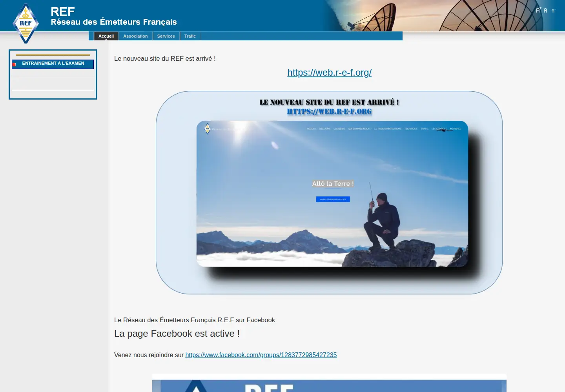
Task: Click 'Le Réseau des Émetteurs Français R.E.F sur Facebook' text
Action: pyautogui.click(x=195, y=320)
